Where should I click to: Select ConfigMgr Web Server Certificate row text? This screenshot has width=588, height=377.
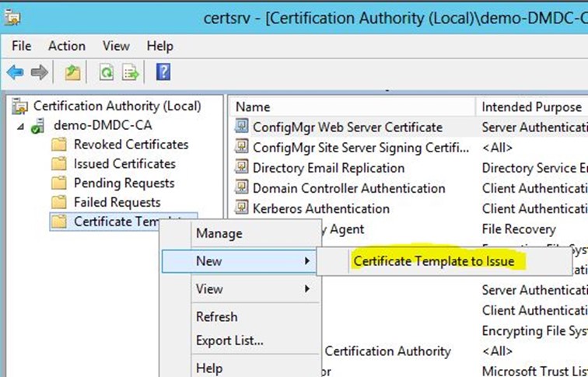(348, 127)
